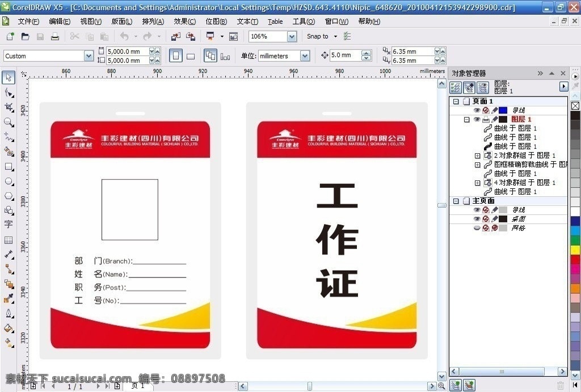581x392 pixels.
Task: Open a file from toolbar
Action: click(x=25, y=36)
